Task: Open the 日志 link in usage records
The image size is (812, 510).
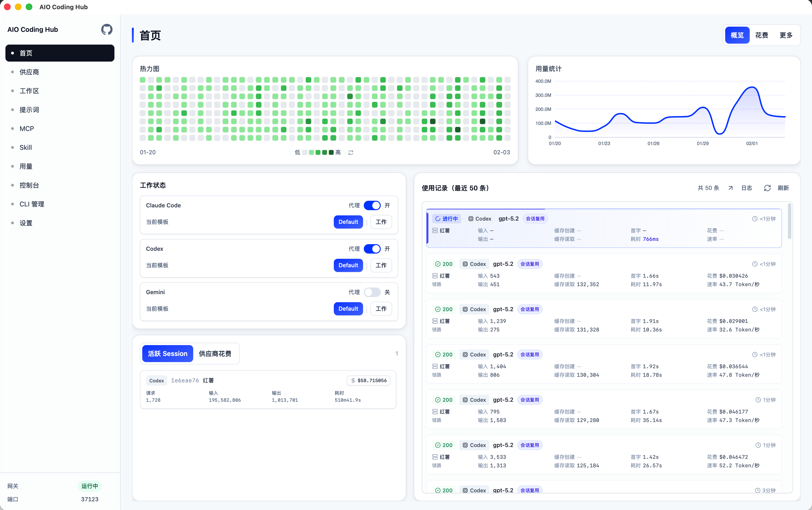Action: click(747, 188)
